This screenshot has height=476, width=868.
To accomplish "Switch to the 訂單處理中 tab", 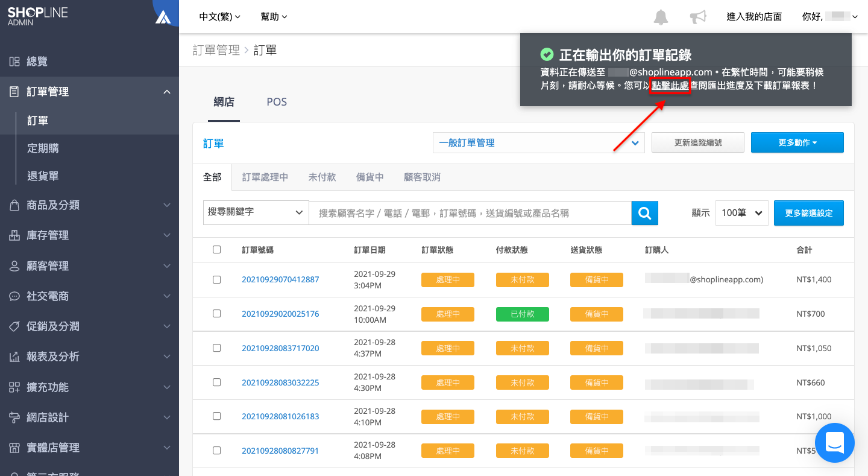I will pos(265,177).
